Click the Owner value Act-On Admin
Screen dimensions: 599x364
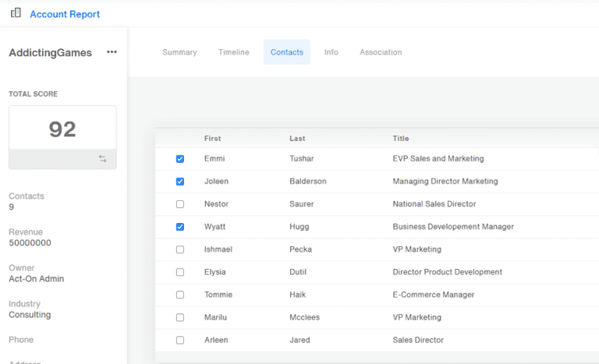(x=37, y=279)
